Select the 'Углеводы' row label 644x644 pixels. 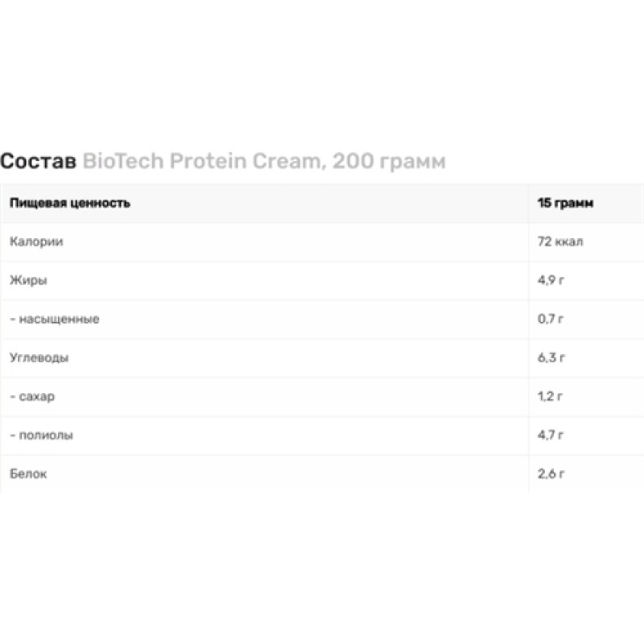click(39, 357)
